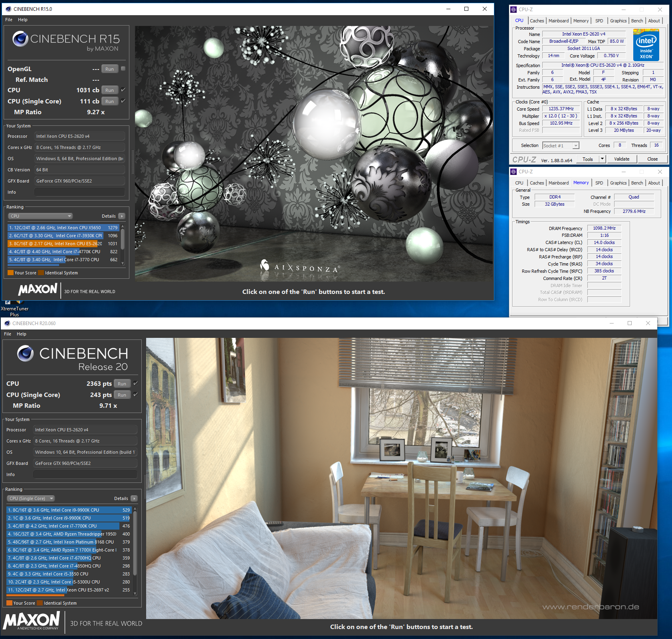Toggle the CPU test checkmark in R15
672x639 pixels.
(x=123, y=90)
